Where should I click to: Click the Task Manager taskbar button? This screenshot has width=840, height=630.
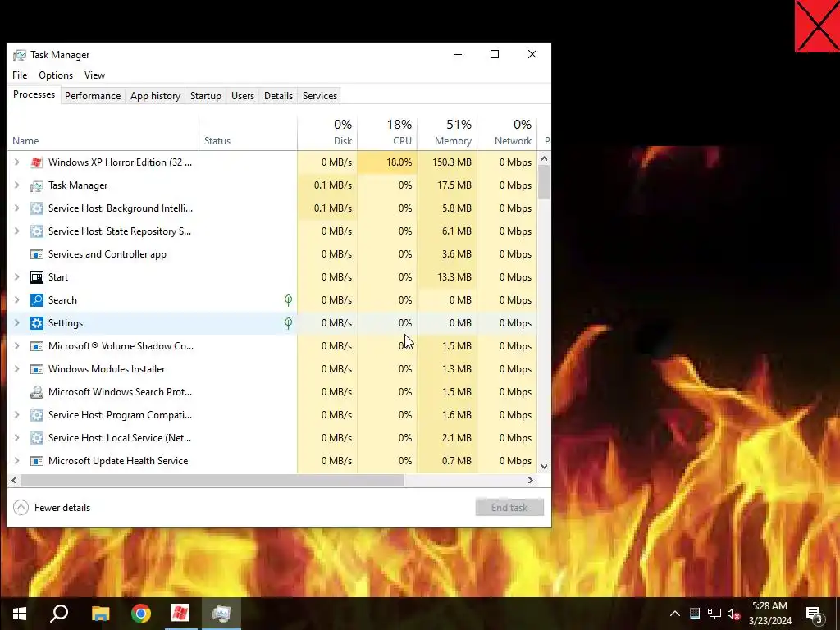[x=221, y=614]
